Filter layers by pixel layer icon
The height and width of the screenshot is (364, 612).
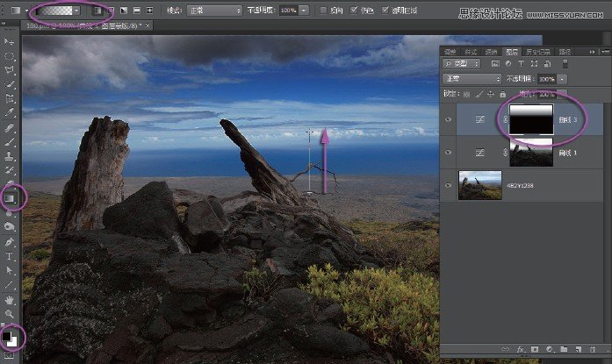495,63
